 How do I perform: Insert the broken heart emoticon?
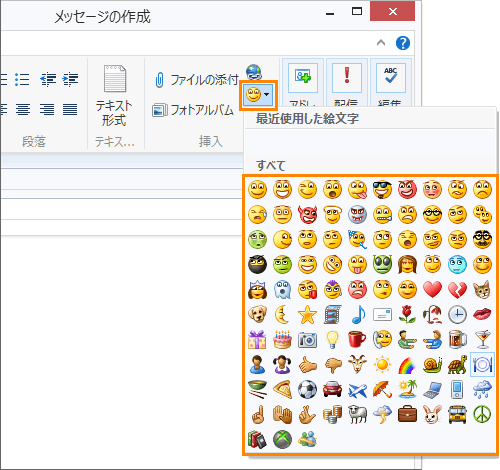point(457,289)
